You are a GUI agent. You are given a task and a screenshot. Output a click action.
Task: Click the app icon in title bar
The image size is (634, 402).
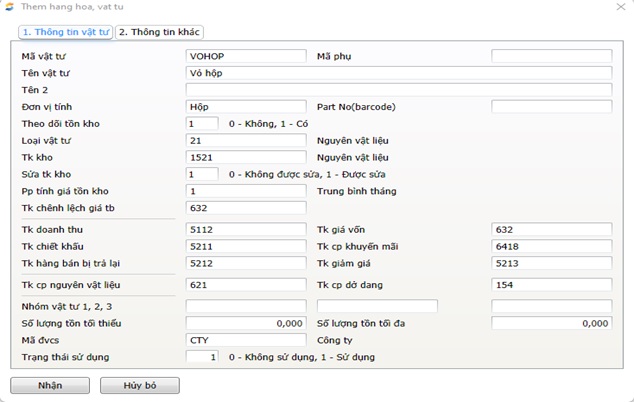click(x=10, y=7)
